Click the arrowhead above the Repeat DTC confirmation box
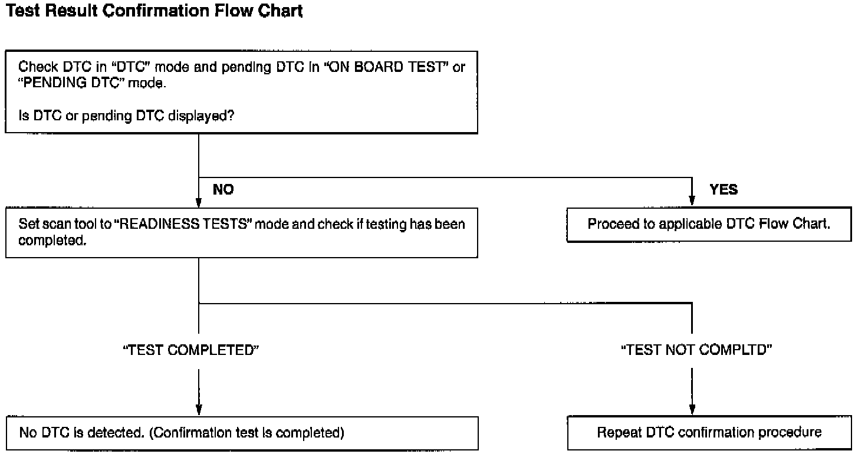Screen dimensions: 868x454 click(692, 410)
